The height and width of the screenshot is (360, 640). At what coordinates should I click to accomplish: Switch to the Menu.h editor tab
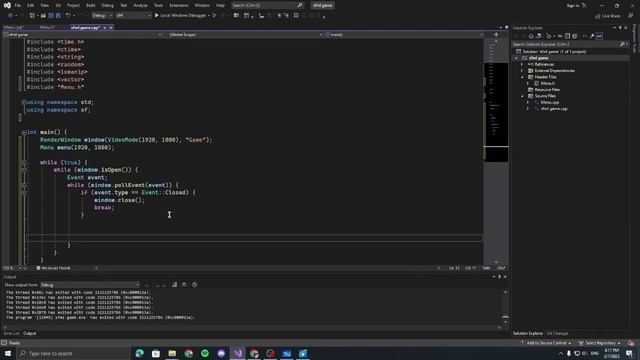pyautogui.click(x=47, y=27)
